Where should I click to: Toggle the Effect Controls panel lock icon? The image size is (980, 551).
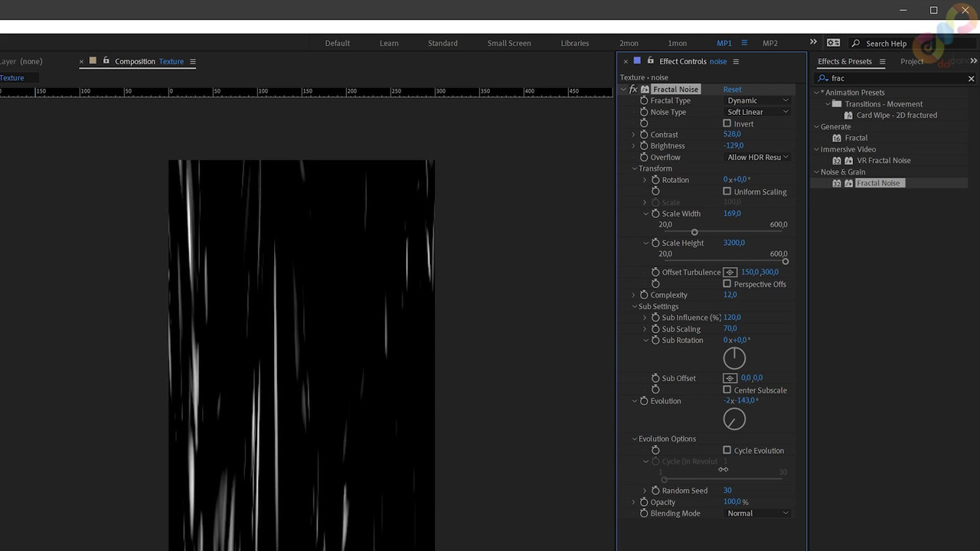pos(650,61)
